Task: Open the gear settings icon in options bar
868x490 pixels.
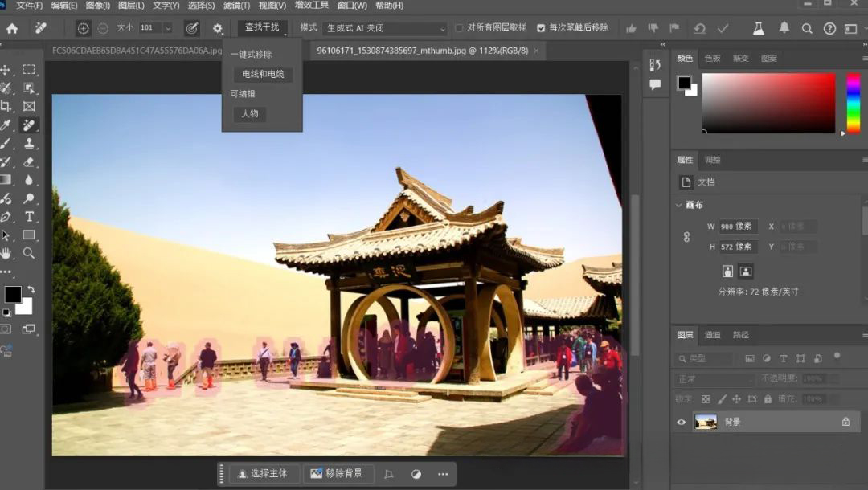Action: pyautogui.click(x=218, y=28)
